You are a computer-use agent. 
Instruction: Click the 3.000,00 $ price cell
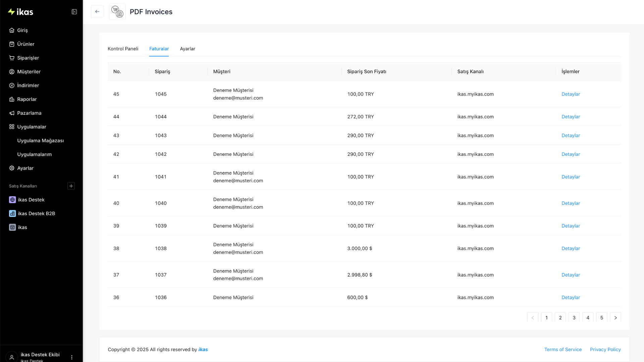click(x=360, y=248)
